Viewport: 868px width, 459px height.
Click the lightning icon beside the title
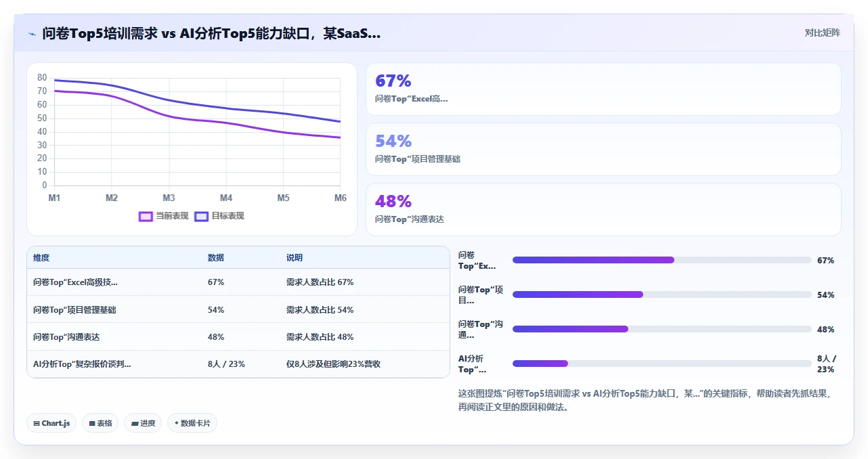pyautogui.click(x=32, y=34)
